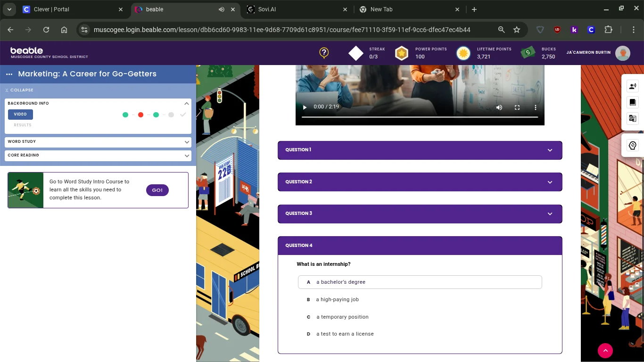Switch to the Sovi.AI browser tab
Image resolution: width=644 pixels, height=362 pixels.
tap(297, 9)
